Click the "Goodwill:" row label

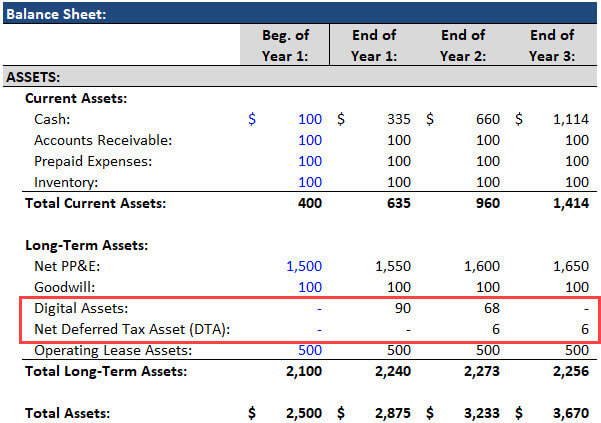[64, 287]
